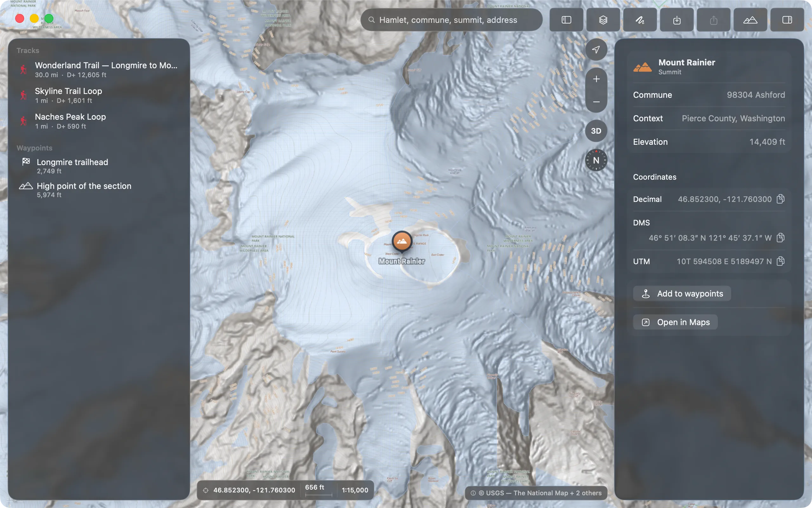Copy the DMS coordinates
The image size is (812, 508).
pos(781,238)
